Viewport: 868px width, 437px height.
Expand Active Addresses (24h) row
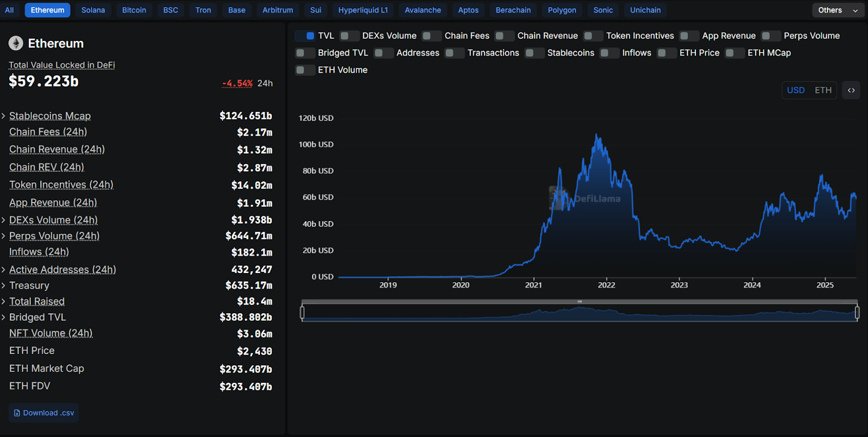click(3, 270)
